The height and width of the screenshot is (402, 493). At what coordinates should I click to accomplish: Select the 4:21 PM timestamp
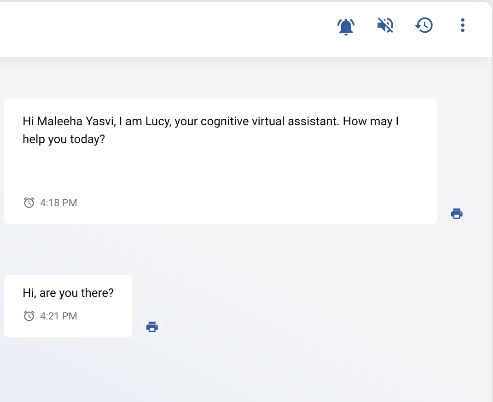click(58, 316)
